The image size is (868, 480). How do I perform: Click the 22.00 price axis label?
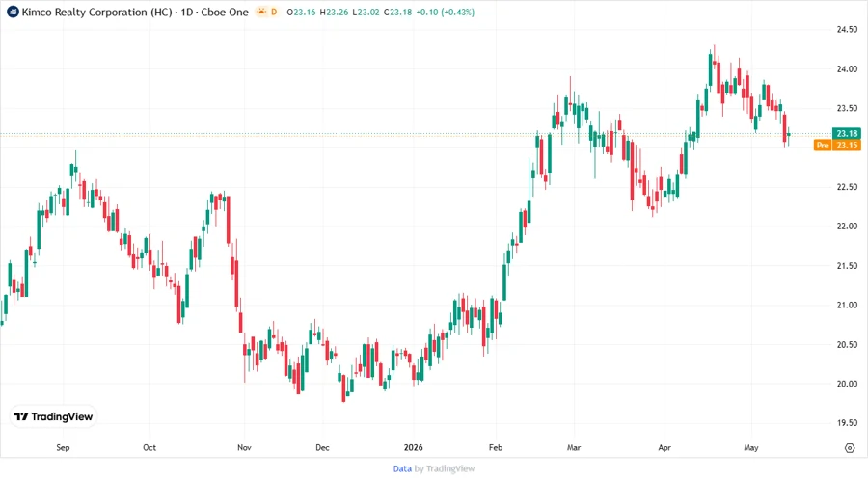tap(847, 227)
